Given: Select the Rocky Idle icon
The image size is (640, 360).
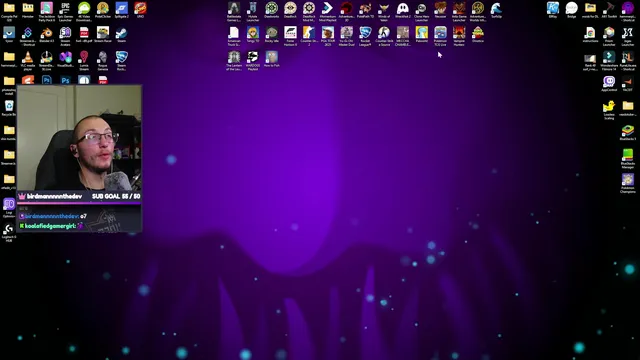Looking at the screenshot, I should 271,33.
